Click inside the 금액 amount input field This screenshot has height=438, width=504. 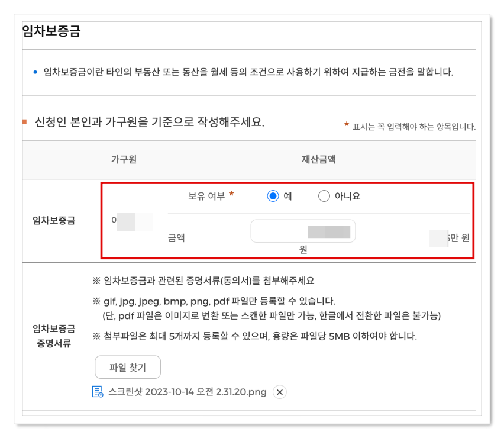(x=303, y=231)
